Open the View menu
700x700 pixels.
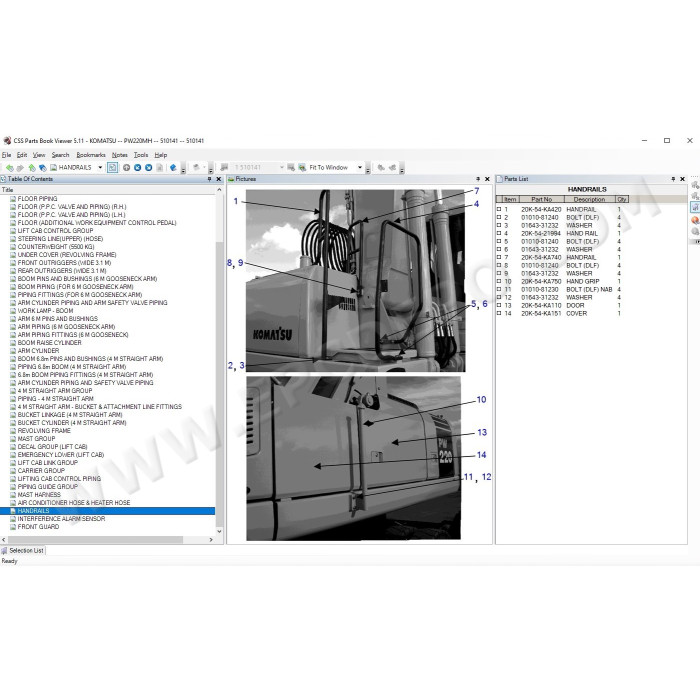pyautogui.click(x=39, y=155)
